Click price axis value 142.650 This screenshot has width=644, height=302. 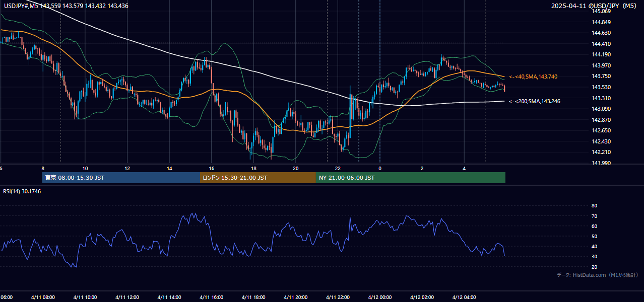click(601, 130)
